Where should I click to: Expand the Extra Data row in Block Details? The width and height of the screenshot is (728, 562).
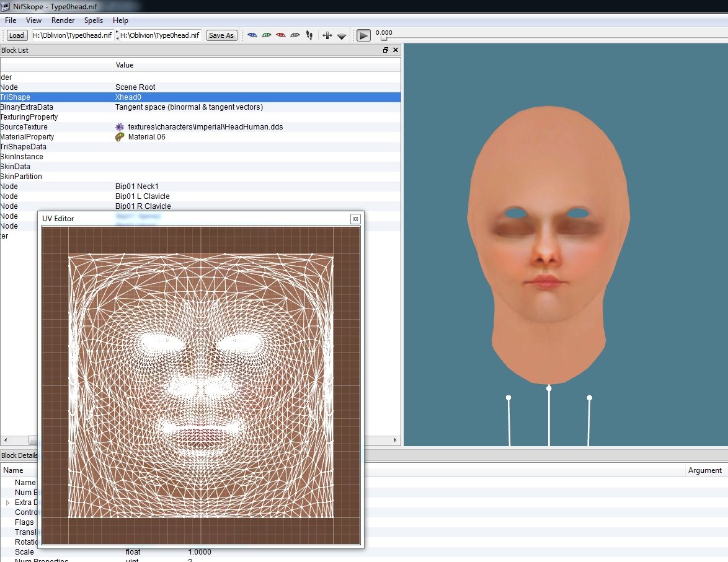coord(7,503)
